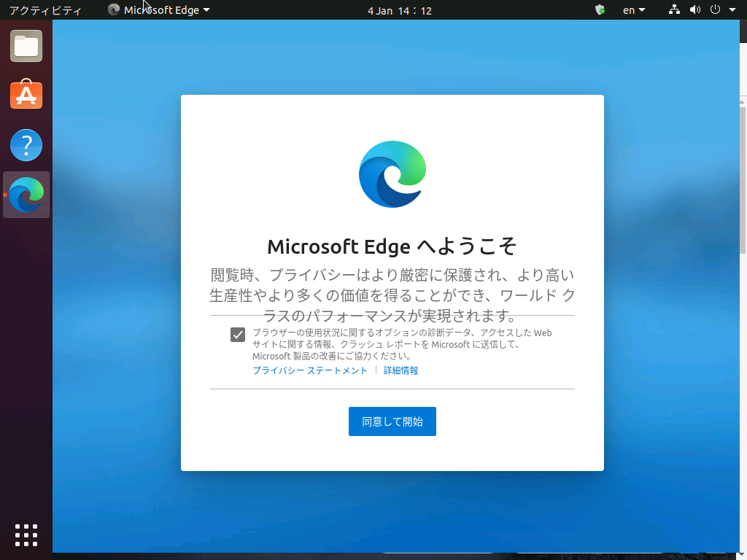Select Microsoft Edge icon in the dock
Image resolution: width=747 pixels, height=560 pixels.
point(26,195)
